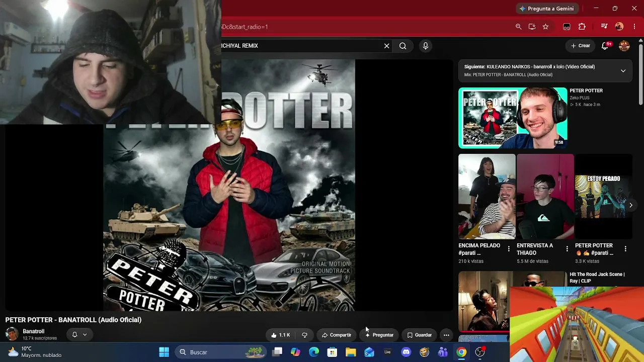644x362 pixels.
Task: Show next shorts with the right arrow
Action: (630, 205)
